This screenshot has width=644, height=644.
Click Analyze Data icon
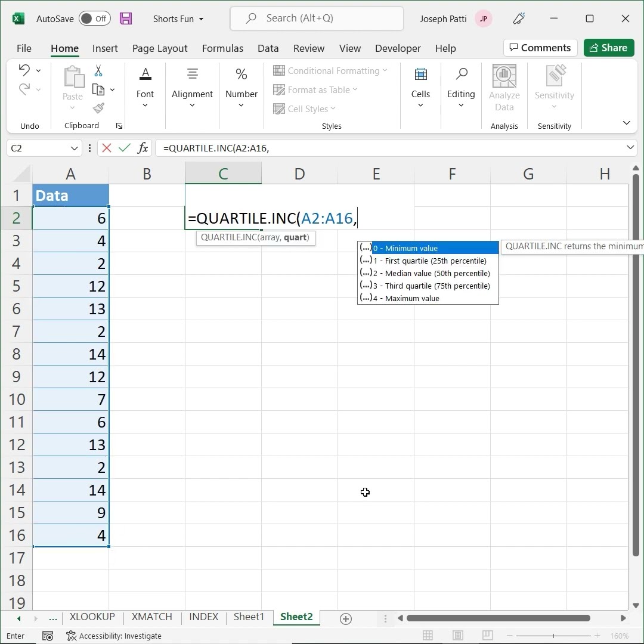click(x=504, y=76)
